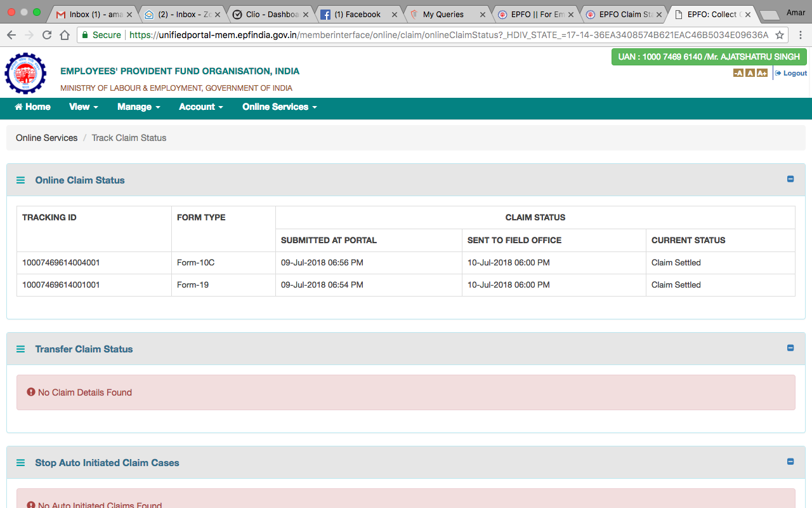Open the Online Services dropdown menu

click(x=279, y=107)
